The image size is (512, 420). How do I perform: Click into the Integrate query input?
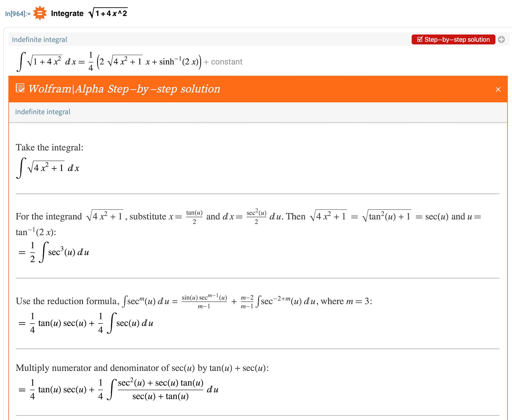[x=90, y=13]
